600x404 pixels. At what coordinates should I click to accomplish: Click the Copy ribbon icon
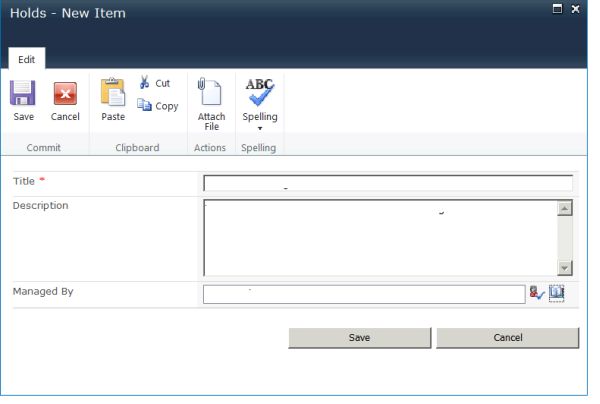[144, 104]
